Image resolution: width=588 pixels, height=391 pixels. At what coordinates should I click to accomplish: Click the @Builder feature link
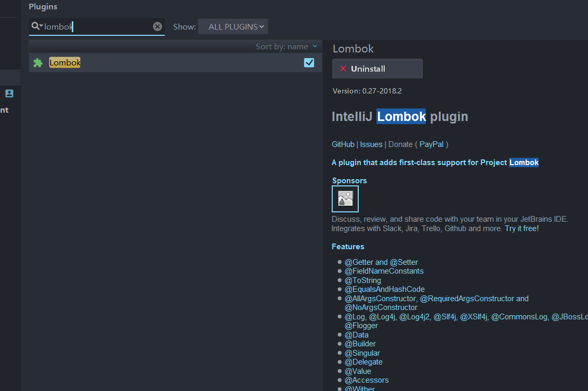(x=360, y=344)
